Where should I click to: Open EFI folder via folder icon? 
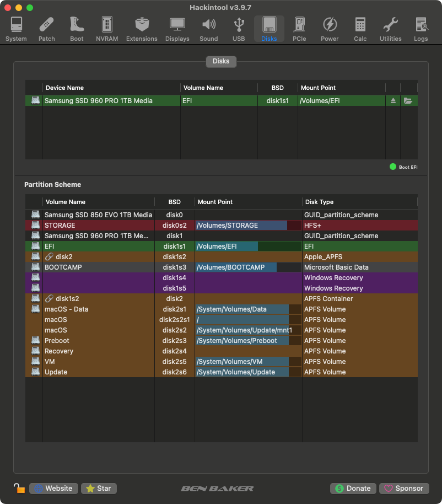(408, 100)
